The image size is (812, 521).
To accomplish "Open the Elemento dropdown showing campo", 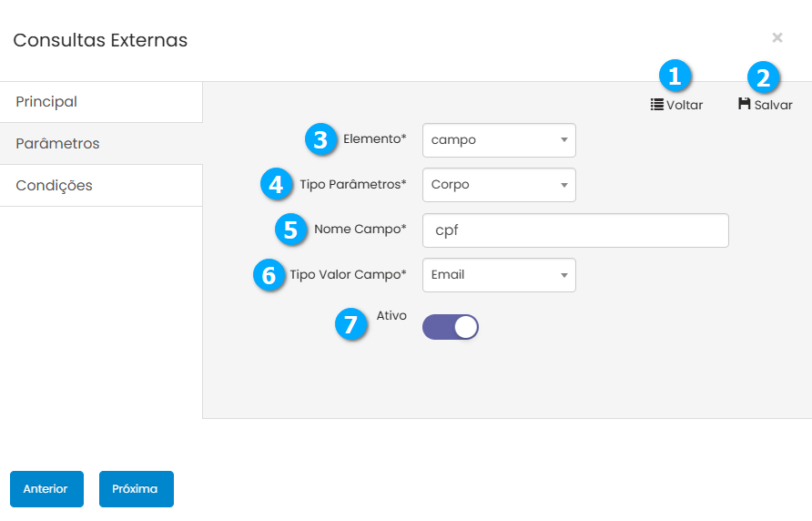I will pos(499,140).
